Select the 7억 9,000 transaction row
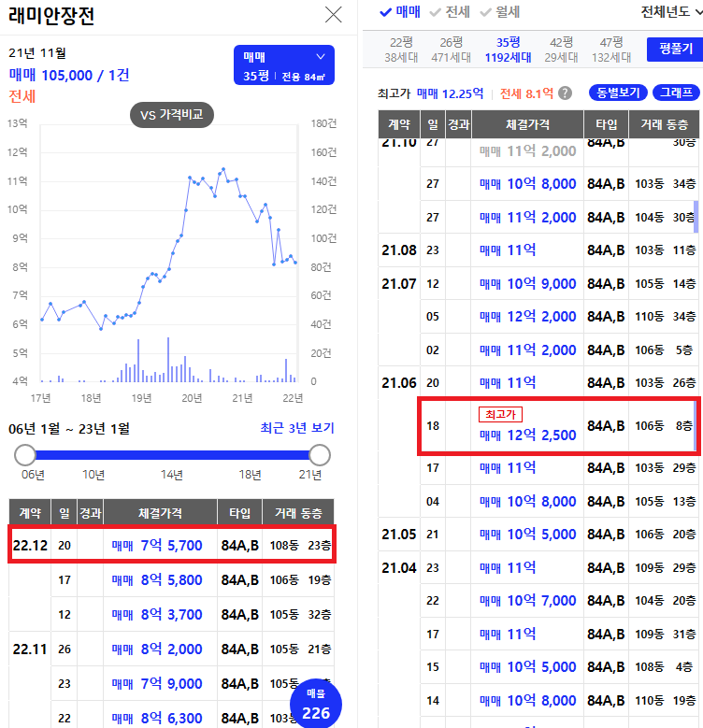 coord(172,683)
